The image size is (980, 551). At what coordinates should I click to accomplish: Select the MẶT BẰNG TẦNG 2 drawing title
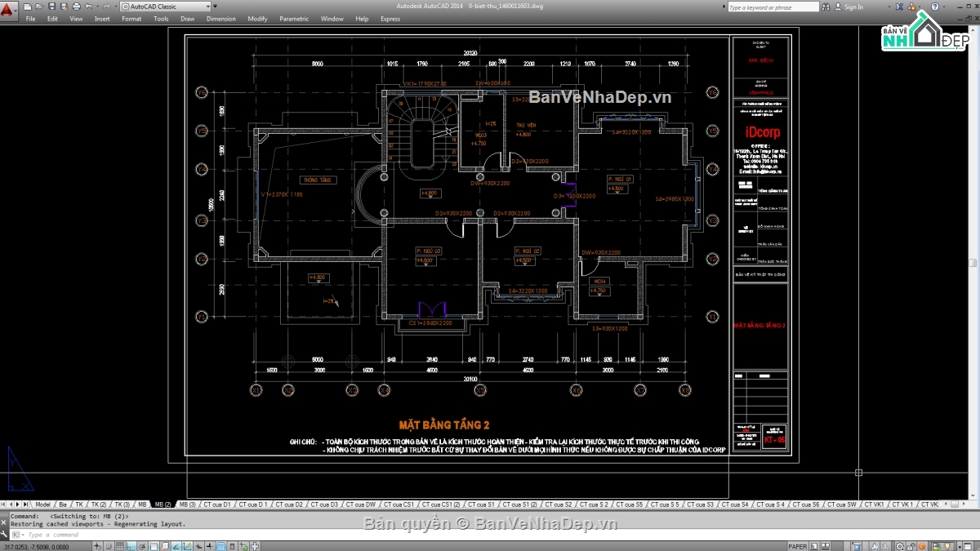[x=444, y=425]
